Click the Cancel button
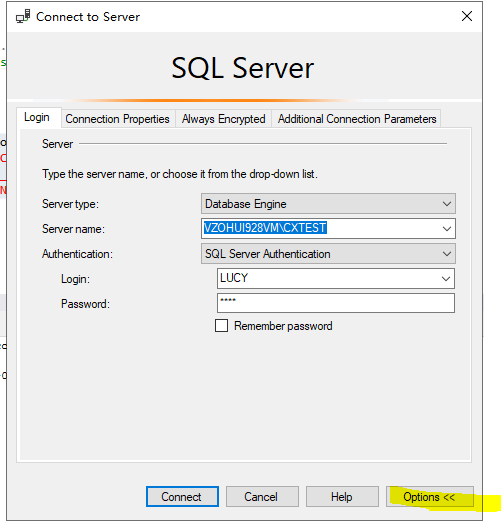Screen dimensions: 501x529 [x=262, y=497]
